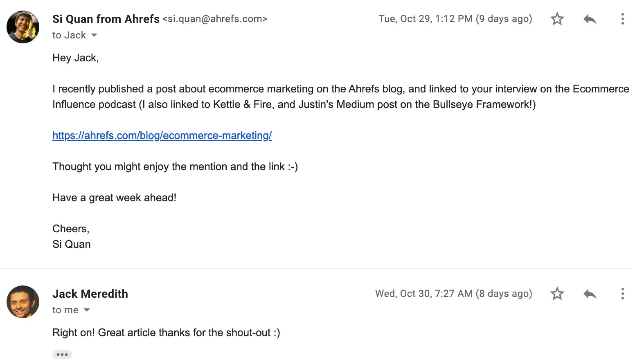The image size is (635, 364).
Task: Click Jack Meredith's profile photo
Action: (x=23, y=302)
